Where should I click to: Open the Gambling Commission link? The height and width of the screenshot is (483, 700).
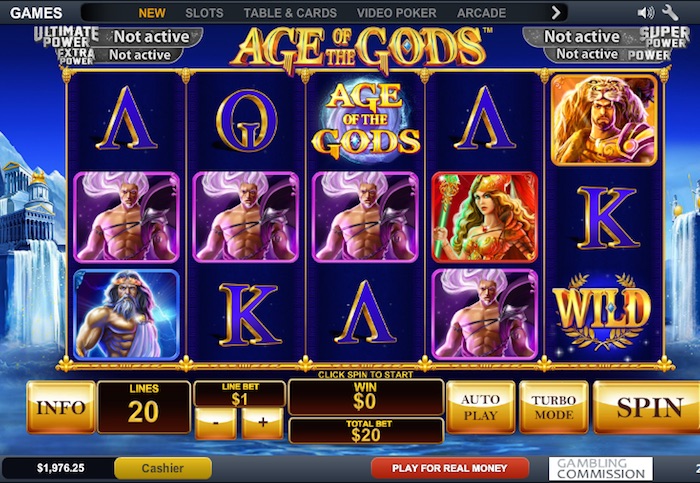coord(600,468)
